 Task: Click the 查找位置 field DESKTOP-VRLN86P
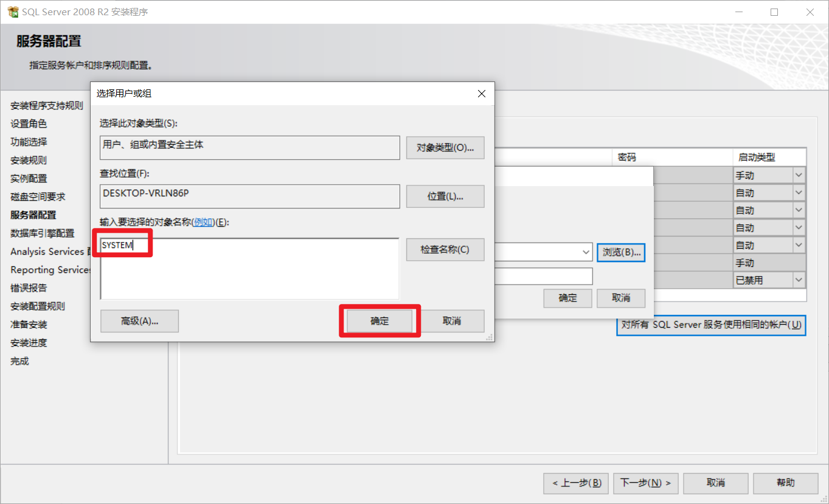coord(250,196)
